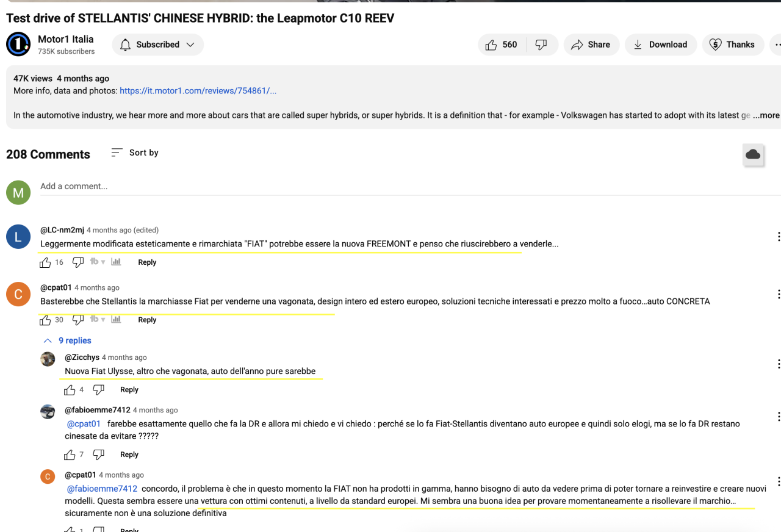Open options menu for @LC-nm2mj's comment

pos(779,237)
